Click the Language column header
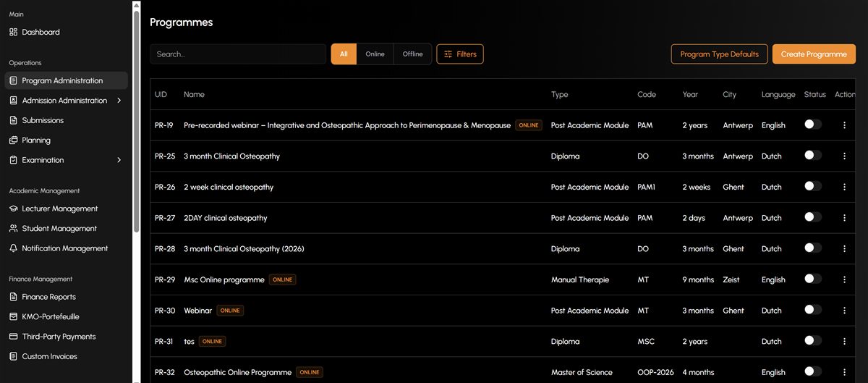868x383 pixels. pos(778,95)
